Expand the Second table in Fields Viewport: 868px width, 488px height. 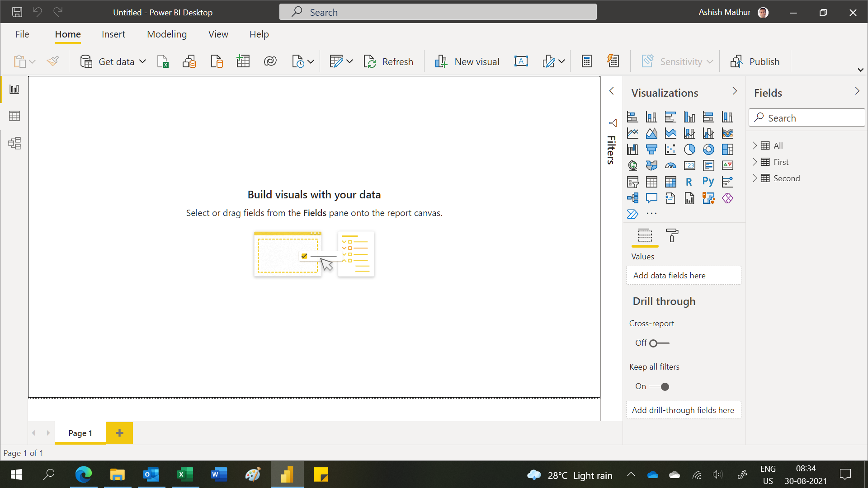(x=755, y=178)
